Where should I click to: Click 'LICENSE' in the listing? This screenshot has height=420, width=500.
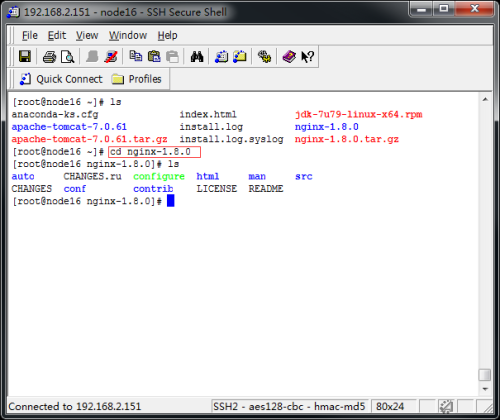tap(217, 189)
